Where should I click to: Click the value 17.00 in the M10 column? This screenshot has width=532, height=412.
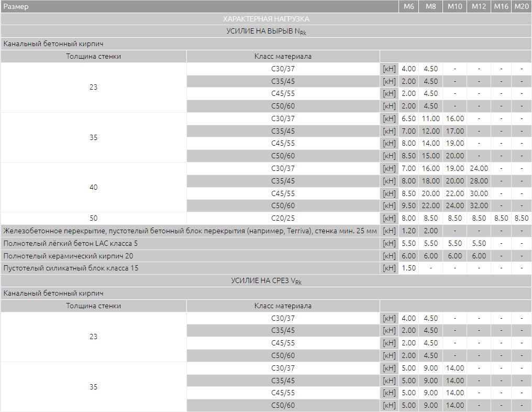(x=455, y=131)
